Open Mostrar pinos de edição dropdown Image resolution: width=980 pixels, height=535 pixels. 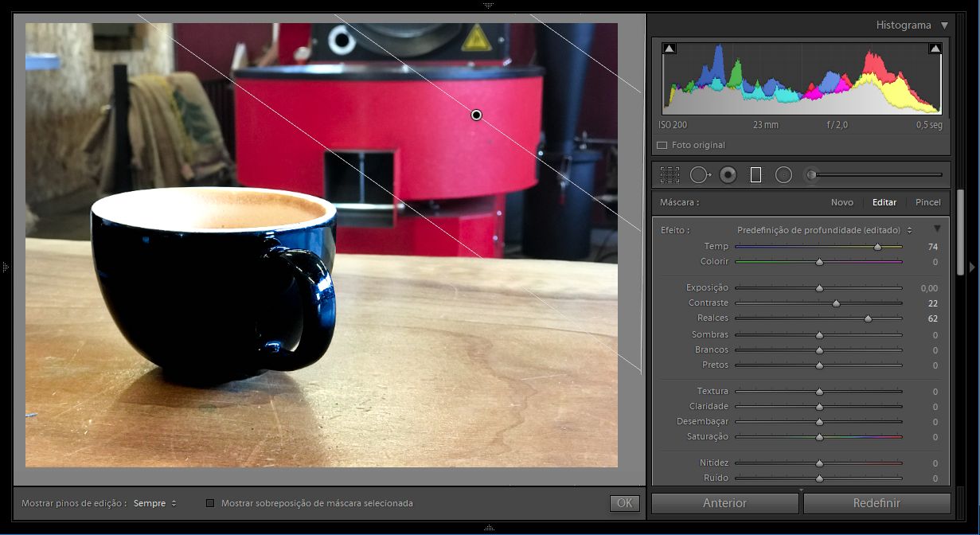pyautogui.click(x=155, y=503)
